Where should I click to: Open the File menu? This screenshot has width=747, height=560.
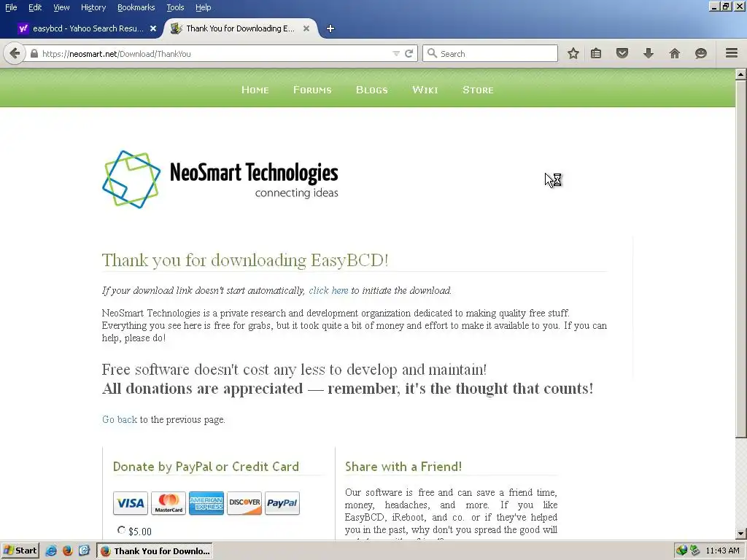click(x=11, y=7)
